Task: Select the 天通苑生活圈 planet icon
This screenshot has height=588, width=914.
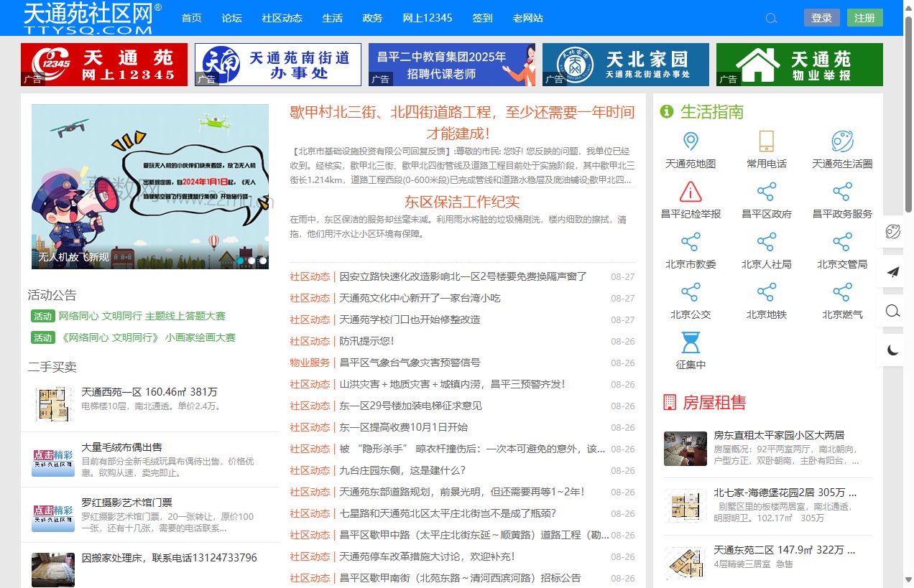Action: click(x=842, y=141)
